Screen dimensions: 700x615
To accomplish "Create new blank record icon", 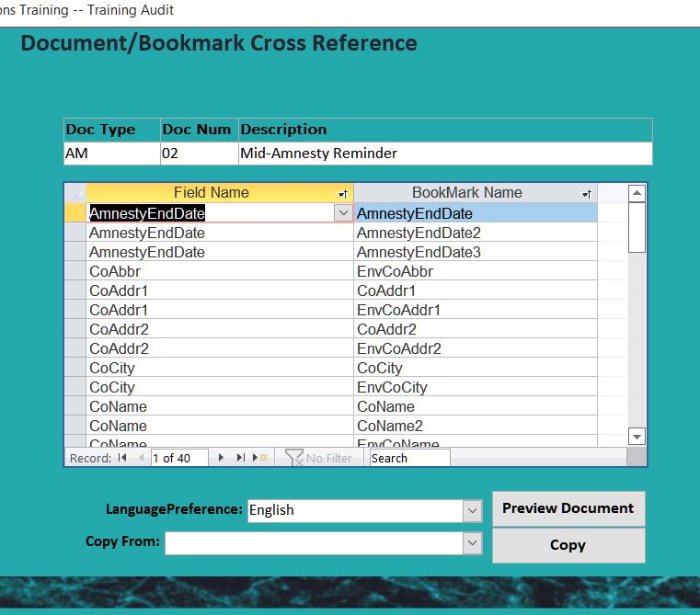I will click(259, 458).
